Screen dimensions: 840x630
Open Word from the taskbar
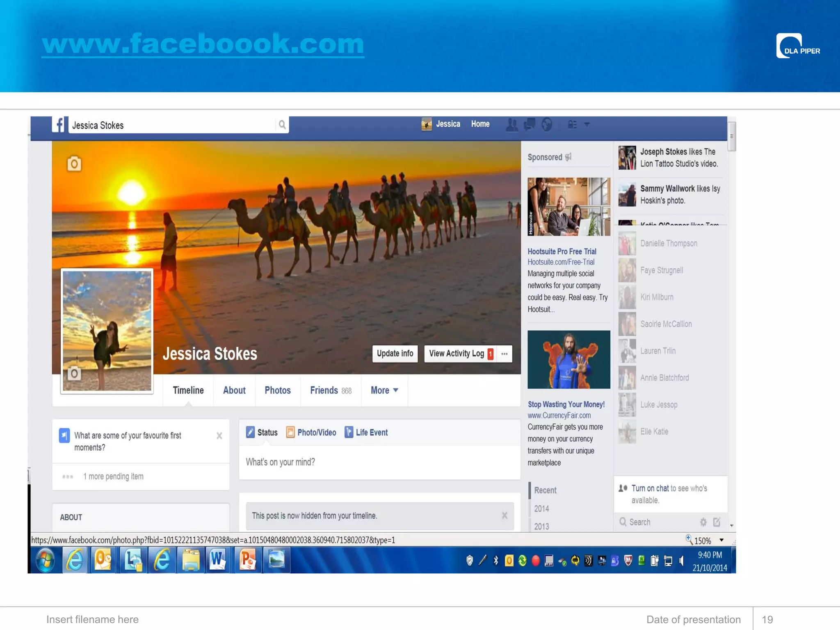(x=217, y=560)
